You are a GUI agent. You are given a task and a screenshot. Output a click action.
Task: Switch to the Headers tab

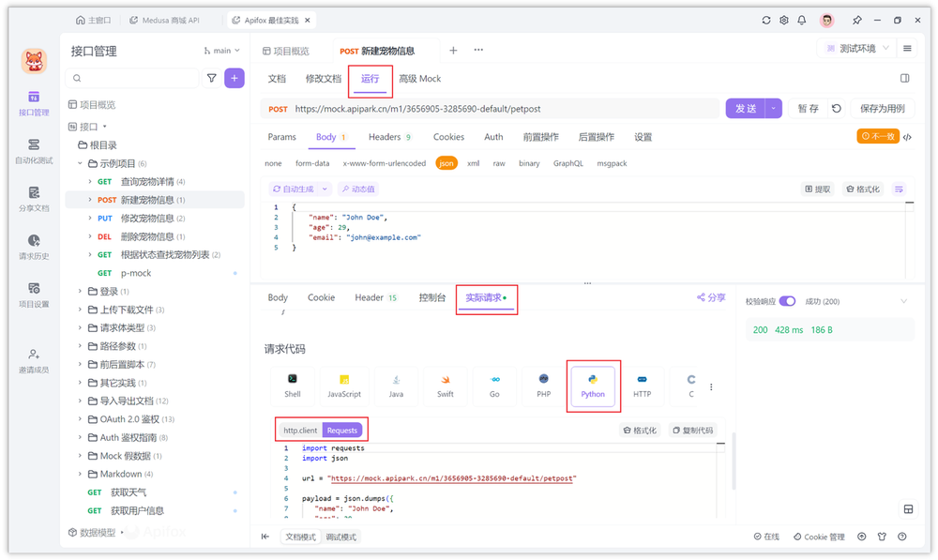click(385, 137)
